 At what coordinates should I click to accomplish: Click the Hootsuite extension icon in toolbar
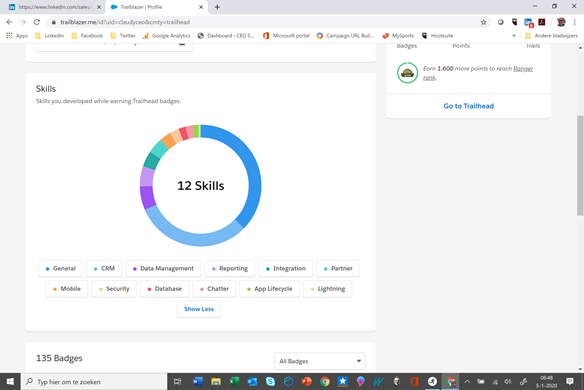pos(515,22)
